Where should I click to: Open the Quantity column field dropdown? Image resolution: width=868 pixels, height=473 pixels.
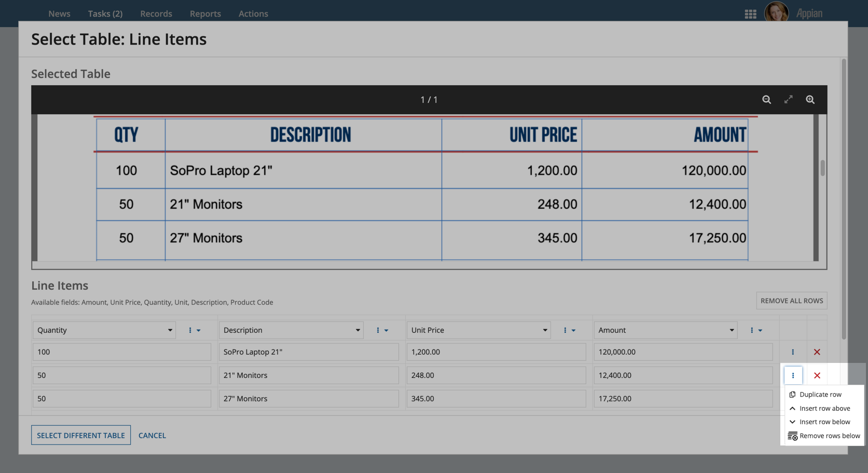104,330
